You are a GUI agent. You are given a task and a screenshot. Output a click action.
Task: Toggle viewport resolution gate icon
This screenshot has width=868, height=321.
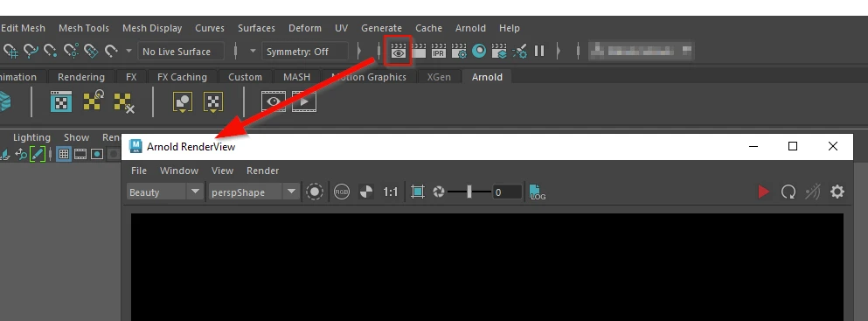97,154
